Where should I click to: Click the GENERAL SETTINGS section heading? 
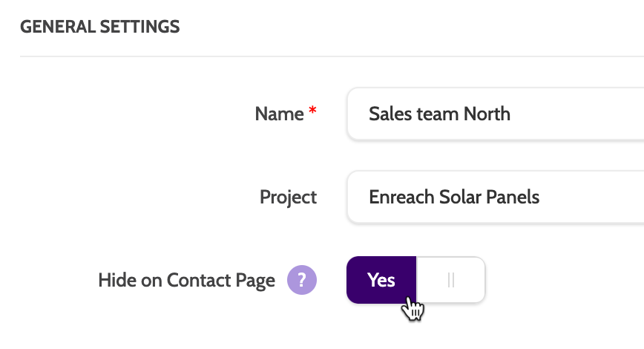99,27
